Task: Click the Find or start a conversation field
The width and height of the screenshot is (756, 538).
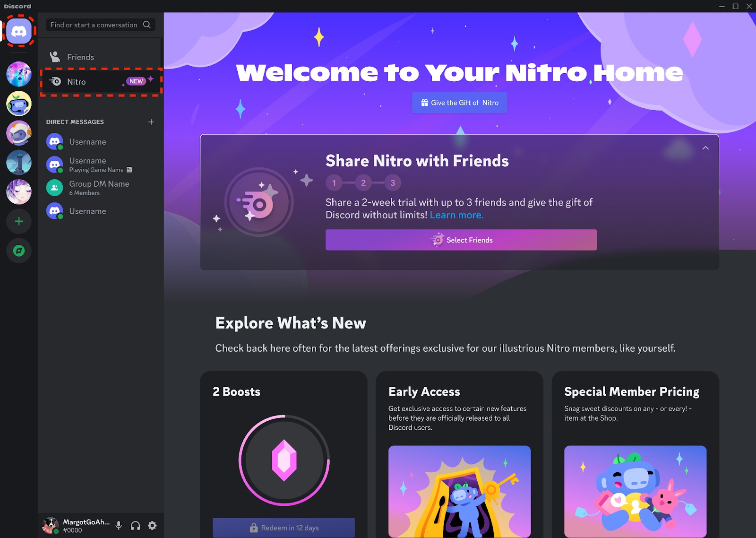Action: [94, 25]
